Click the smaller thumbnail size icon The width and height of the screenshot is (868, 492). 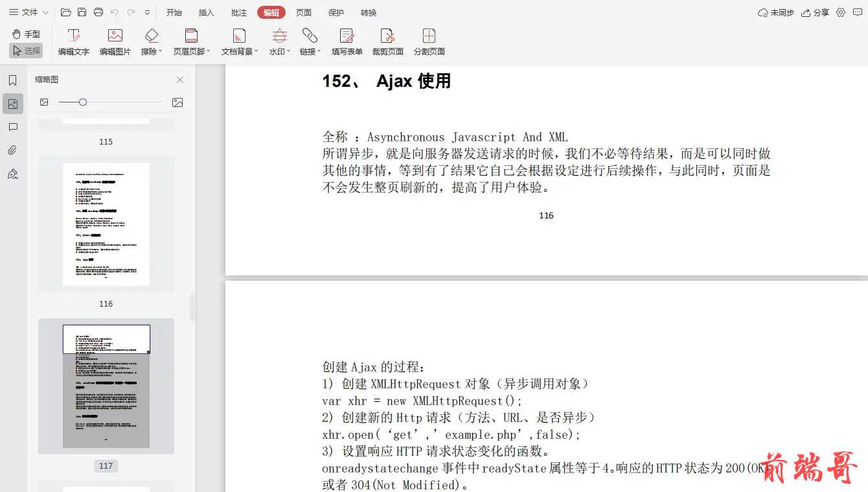pos(44,102)
